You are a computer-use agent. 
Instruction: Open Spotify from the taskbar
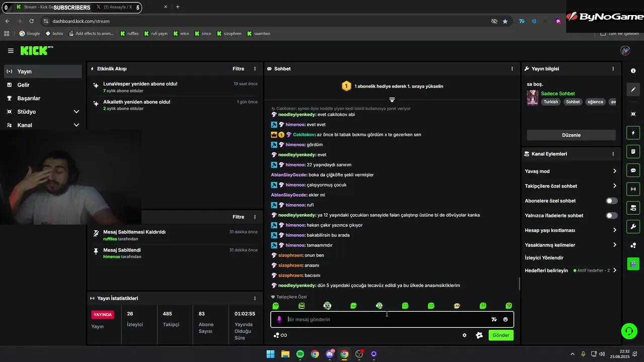coord(300,354)
